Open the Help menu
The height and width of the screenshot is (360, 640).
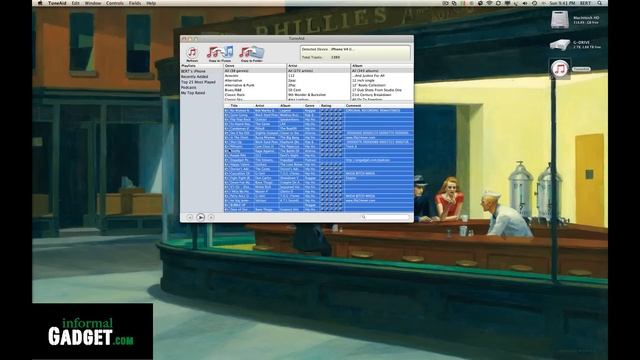coord(151,3)
